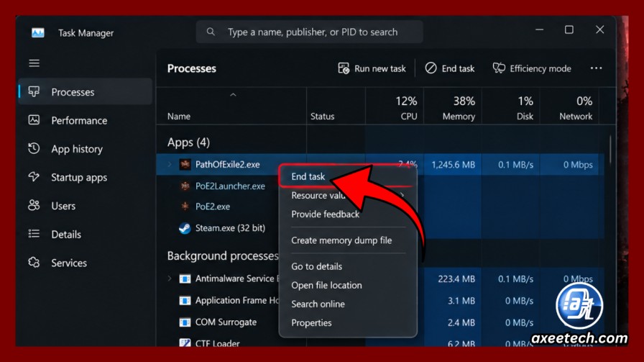Click the CTF Loader process icon
This screenshot has height=362, width=644.
pyautogui.click(x=185, y=343)
